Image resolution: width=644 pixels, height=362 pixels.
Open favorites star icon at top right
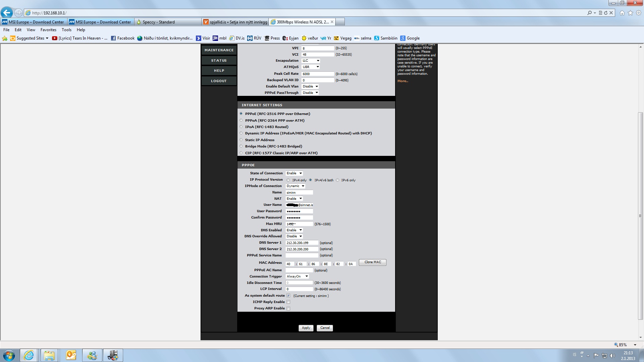(x=630, y=13)
